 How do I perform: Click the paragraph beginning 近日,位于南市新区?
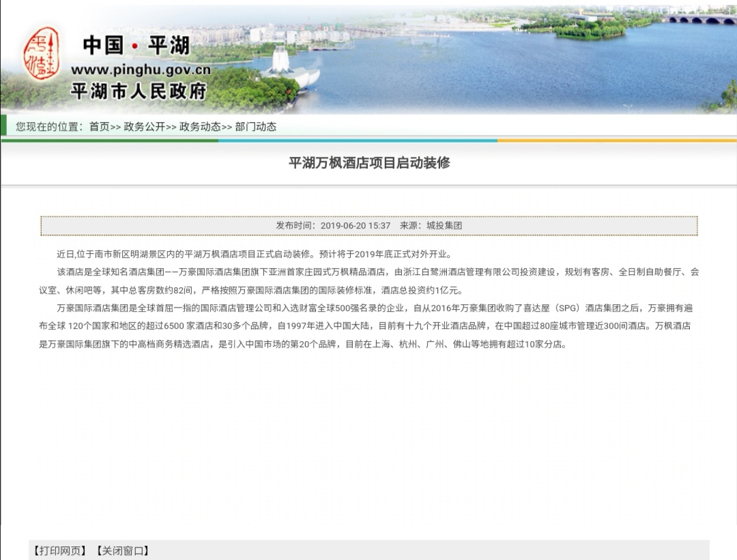click(255, 254)
